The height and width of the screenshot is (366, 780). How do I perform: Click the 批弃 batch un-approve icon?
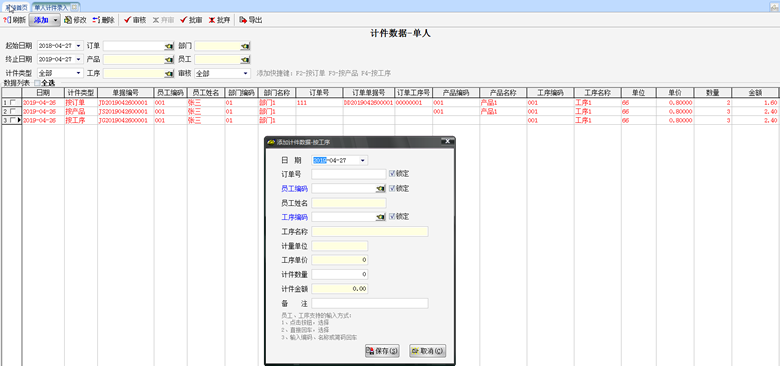pyautogui.click(x=212, y=20)
